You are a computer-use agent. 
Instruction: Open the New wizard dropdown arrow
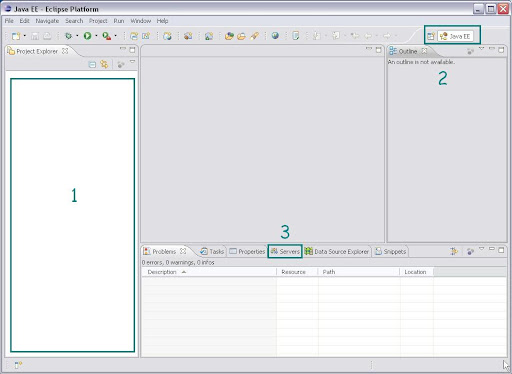pyautogui.click(x=25, y=36)
